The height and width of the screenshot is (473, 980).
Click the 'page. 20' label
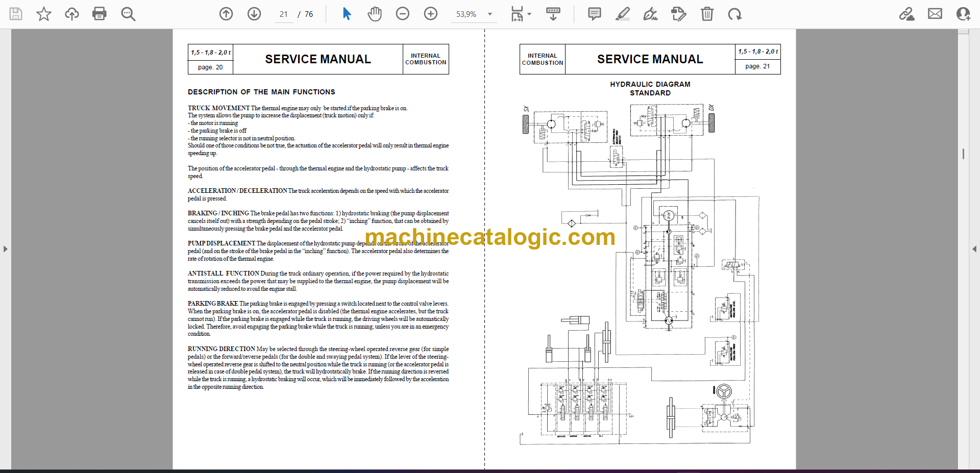coord(210,67)
